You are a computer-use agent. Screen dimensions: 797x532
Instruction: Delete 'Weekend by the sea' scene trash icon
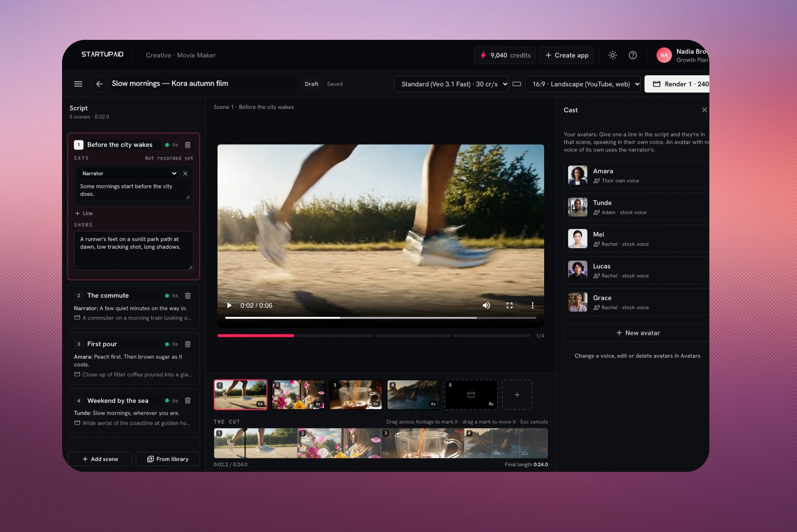pyautogui.click(x=188, y=400)
